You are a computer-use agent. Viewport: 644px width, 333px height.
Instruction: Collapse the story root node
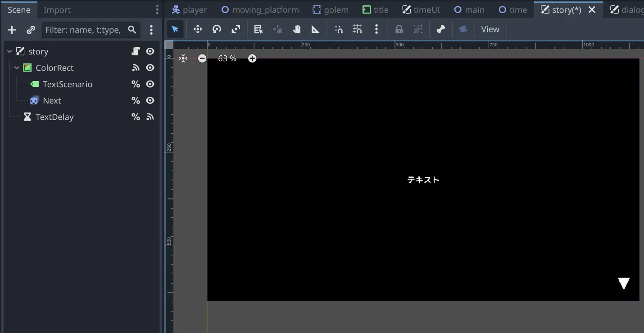[9, 52]
